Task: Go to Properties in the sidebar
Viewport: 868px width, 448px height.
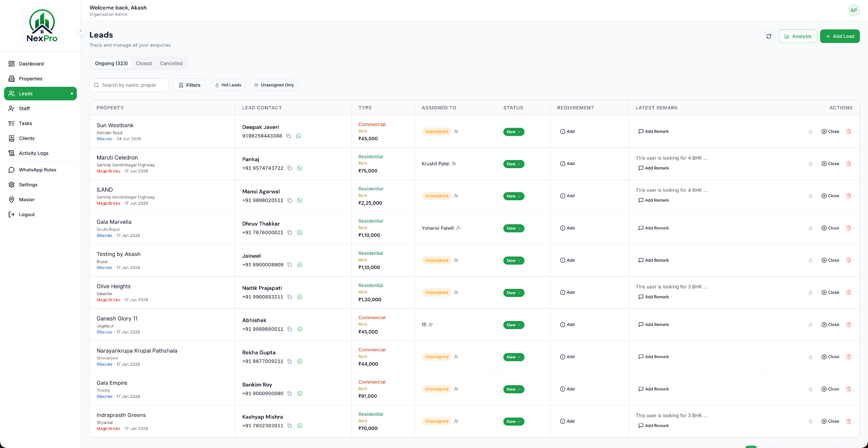Action: pos(40,79)
